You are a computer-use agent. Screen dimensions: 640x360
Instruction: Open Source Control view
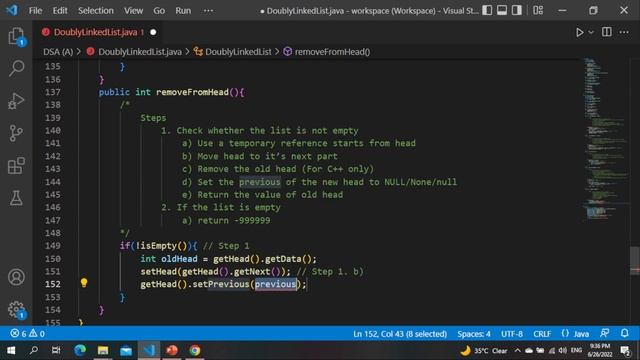pos(16,133)
